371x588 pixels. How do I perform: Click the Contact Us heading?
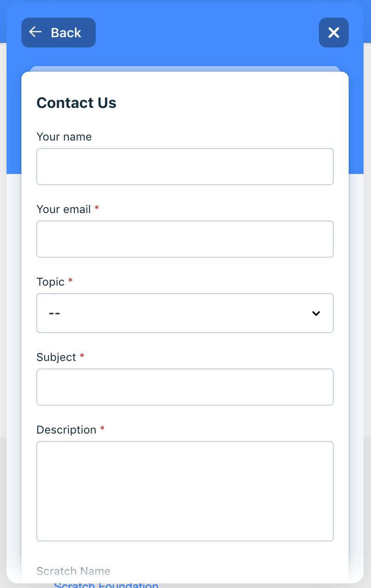click(77, 103)
